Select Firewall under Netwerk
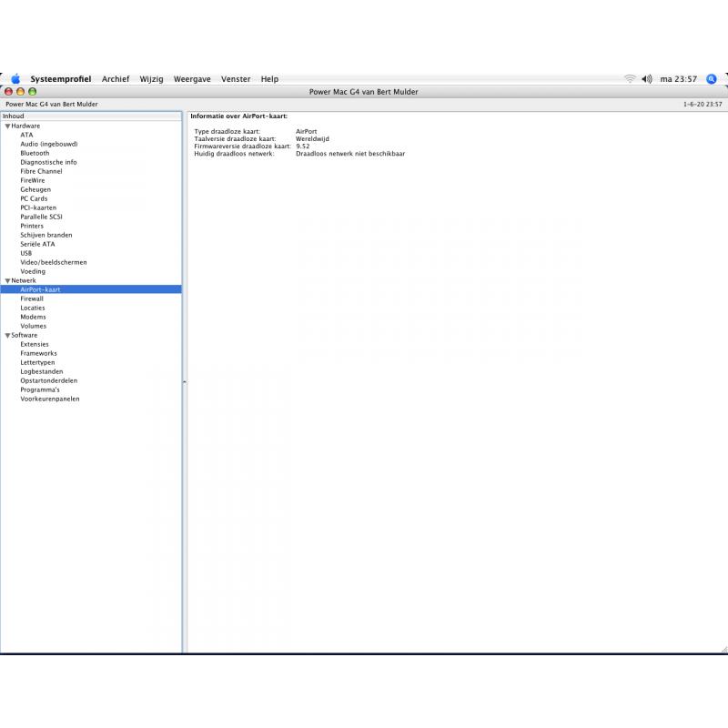Viewport: 728px width, 728px height. [32, 298]
